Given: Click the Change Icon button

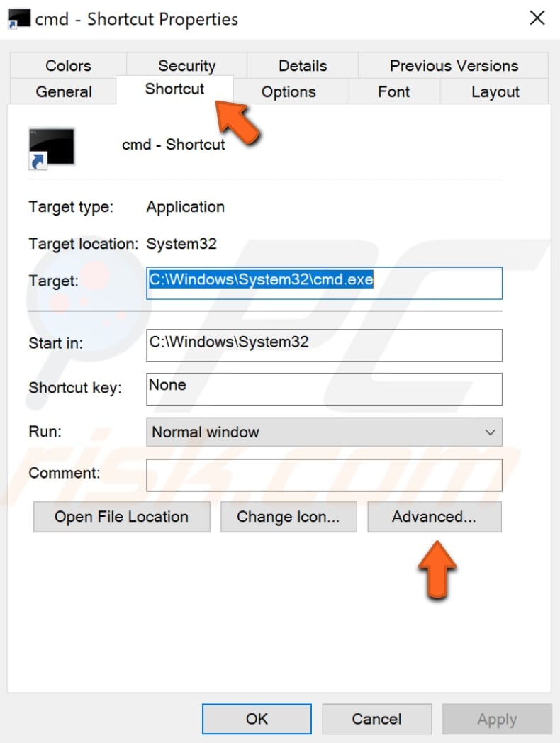Looking at the screenshot, I should (289, 517).
